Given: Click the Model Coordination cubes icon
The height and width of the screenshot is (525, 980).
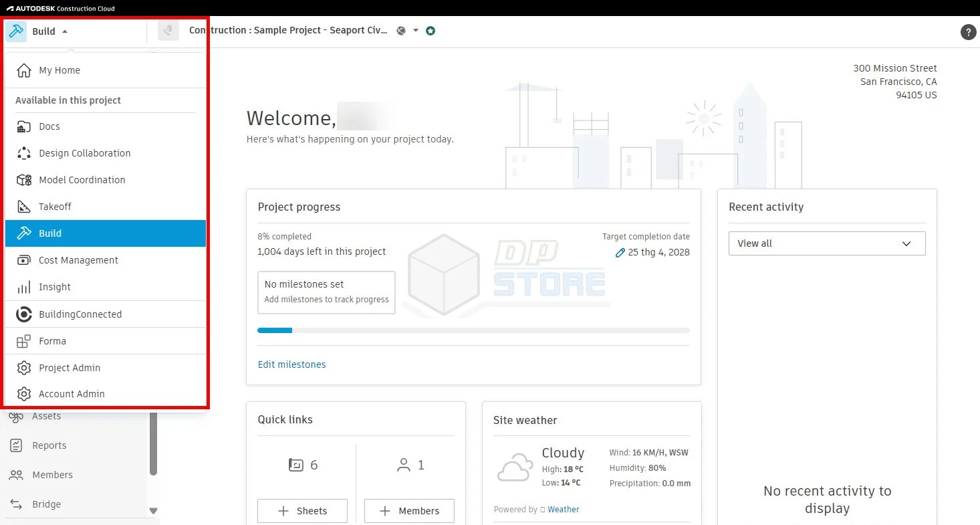Looking at the screenshot, I should point(24,180).
